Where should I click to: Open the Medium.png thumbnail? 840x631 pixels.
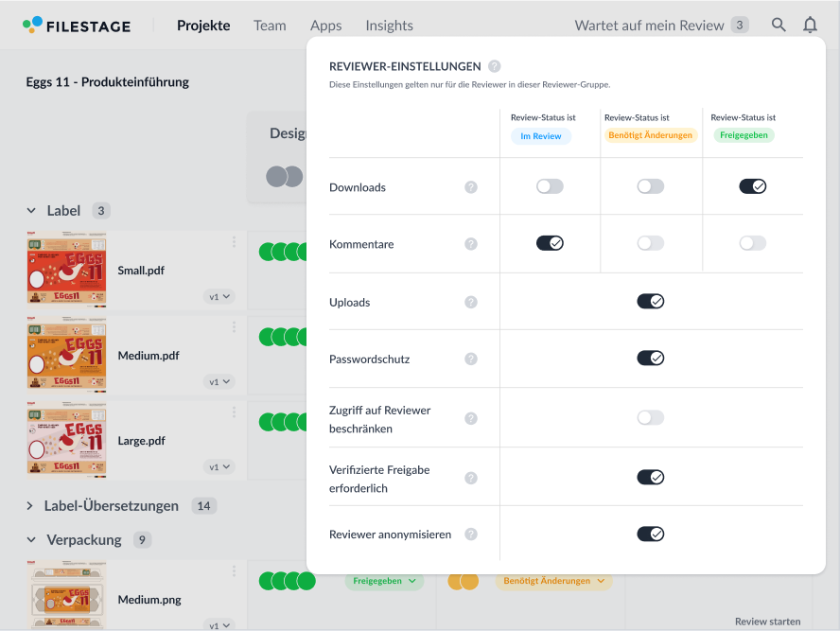tap(66, 594)
